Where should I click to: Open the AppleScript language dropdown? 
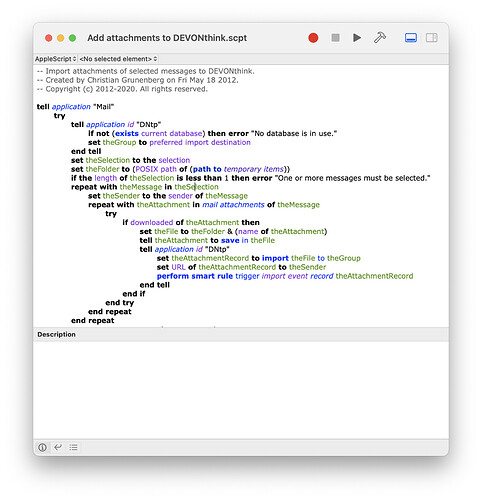tap(55, 59)
